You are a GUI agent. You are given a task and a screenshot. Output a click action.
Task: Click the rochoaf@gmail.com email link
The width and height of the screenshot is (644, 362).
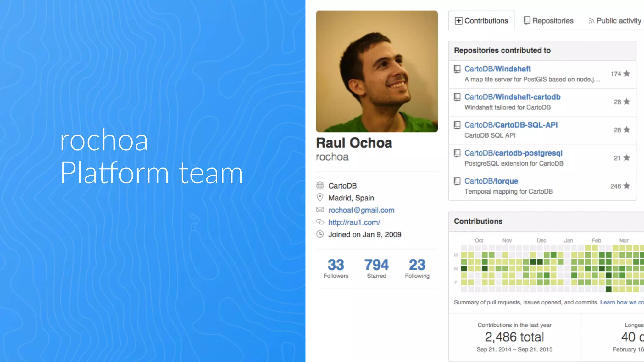[361, 210]
